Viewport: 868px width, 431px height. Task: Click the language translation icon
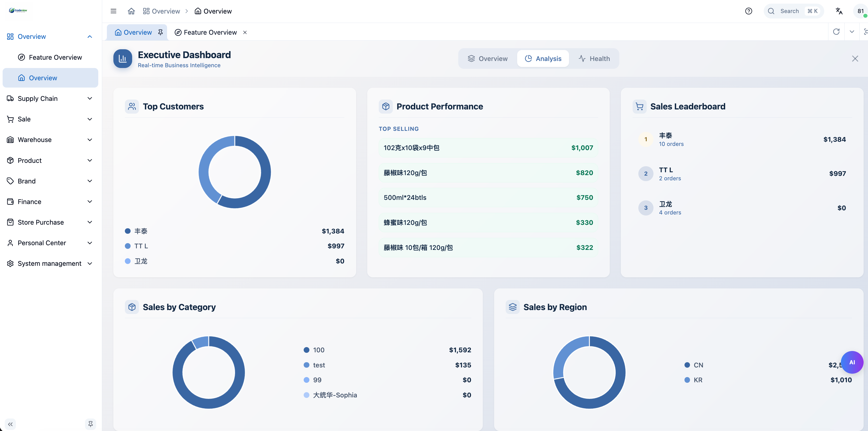(x=839, y=11)
